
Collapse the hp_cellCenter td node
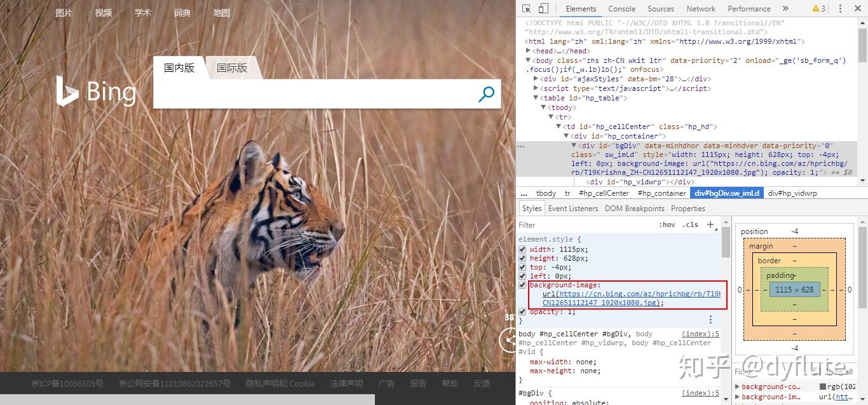tap(559, 127)
